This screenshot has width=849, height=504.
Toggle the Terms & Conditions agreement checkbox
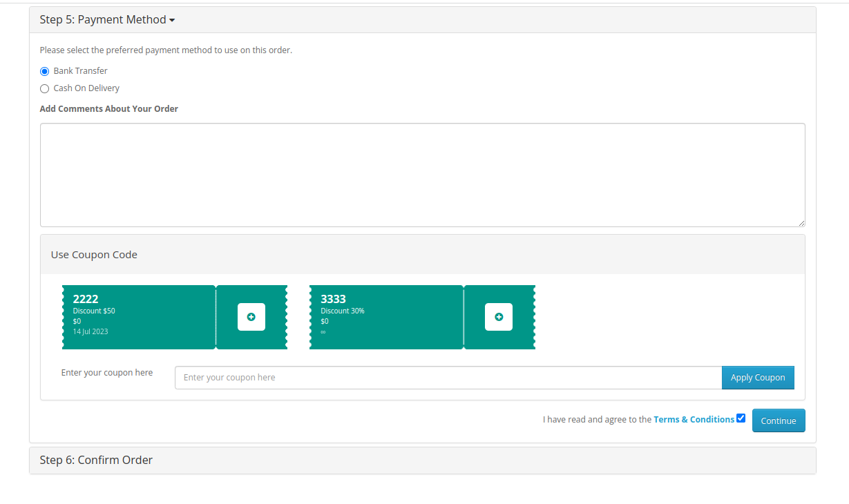coord(741,418)
